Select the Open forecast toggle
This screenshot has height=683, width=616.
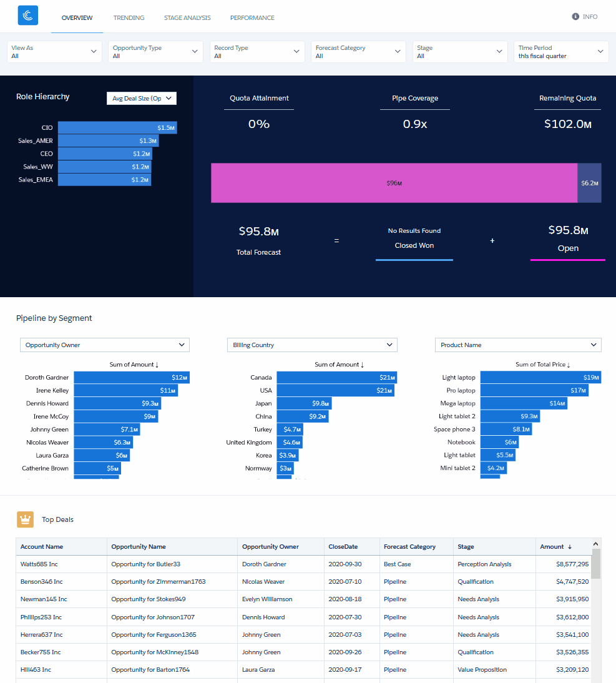[567, 248]
